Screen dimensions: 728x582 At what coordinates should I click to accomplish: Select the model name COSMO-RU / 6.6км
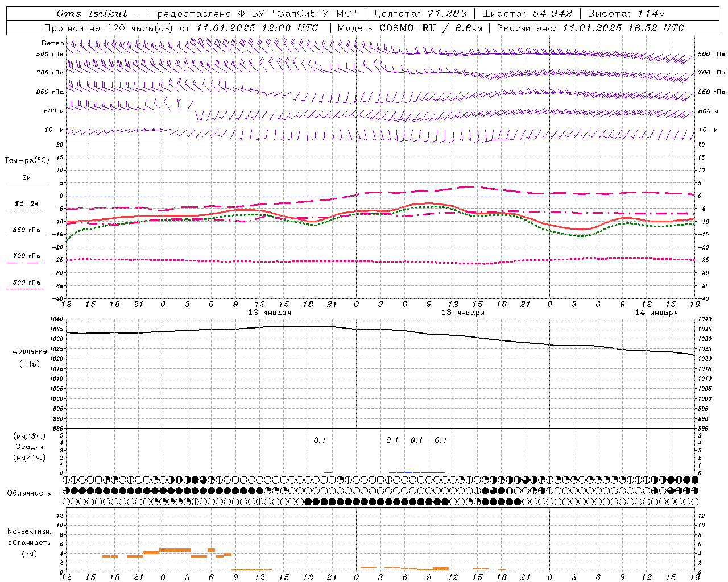431,28
